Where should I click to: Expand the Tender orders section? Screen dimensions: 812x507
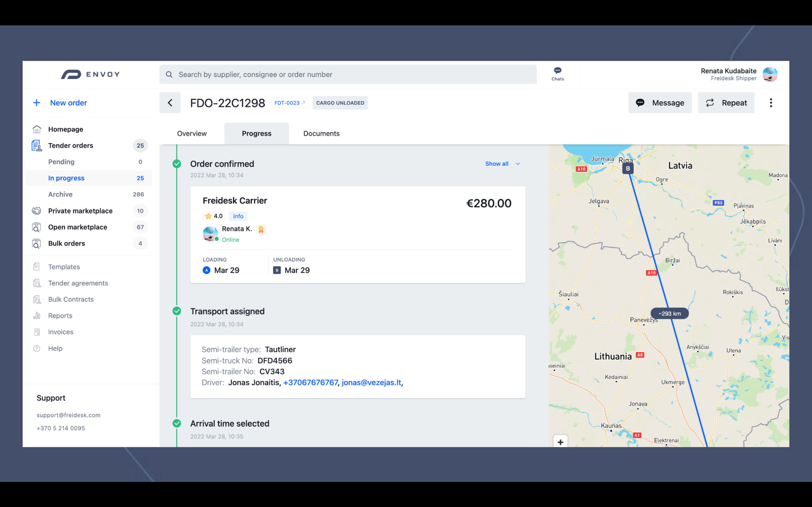coord(71,145)
